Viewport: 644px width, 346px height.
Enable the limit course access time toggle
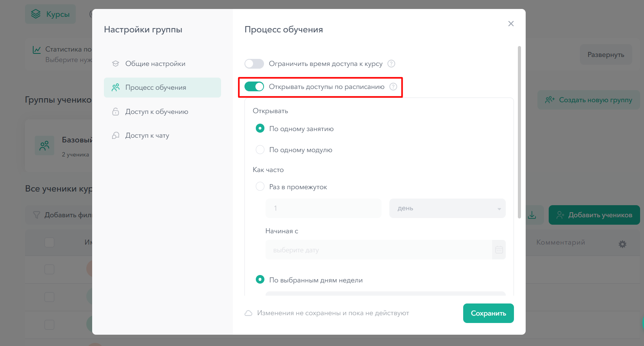click(x=254, y=64)
